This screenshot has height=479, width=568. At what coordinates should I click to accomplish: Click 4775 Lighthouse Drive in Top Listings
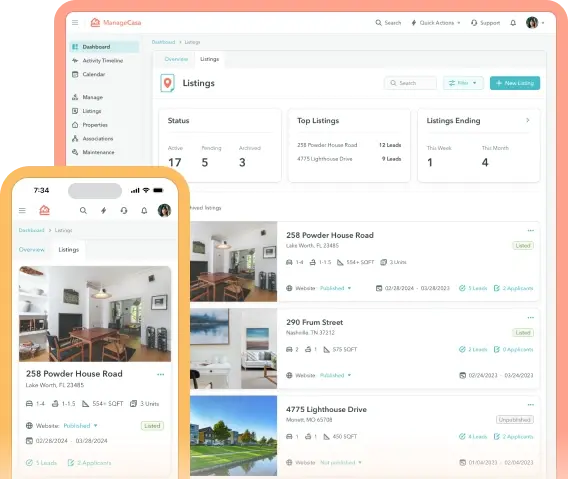click(325, 159)
